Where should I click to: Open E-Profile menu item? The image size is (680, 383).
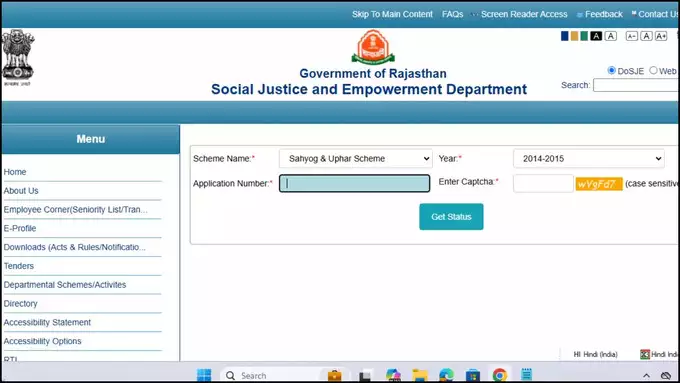(x=20, y=228)
